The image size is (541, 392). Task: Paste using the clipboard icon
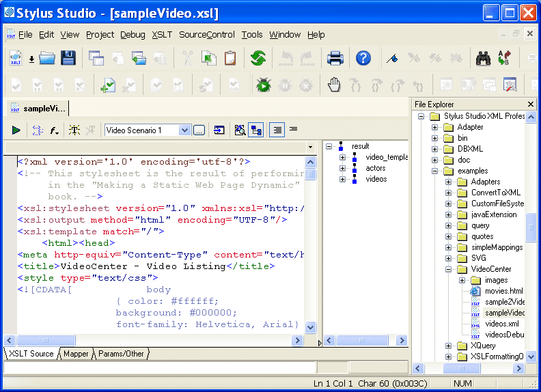(230, 58)
